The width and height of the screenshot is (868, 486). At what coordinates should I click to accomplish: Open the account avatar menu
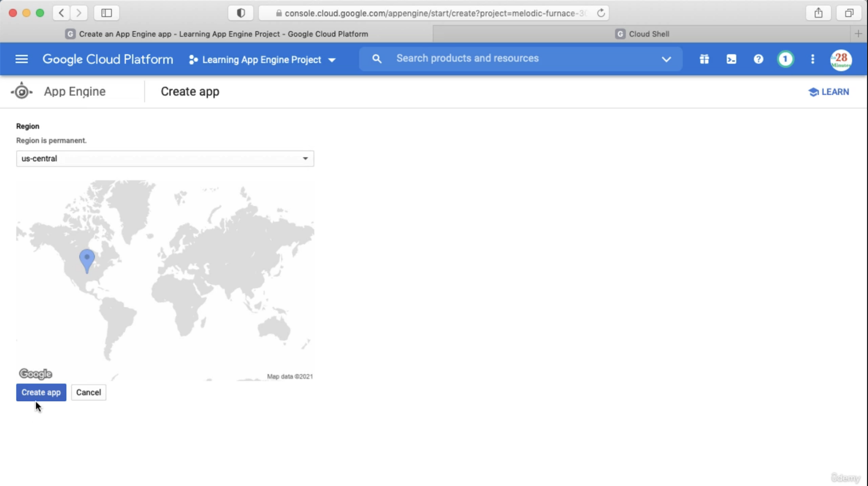pos(840,60)
